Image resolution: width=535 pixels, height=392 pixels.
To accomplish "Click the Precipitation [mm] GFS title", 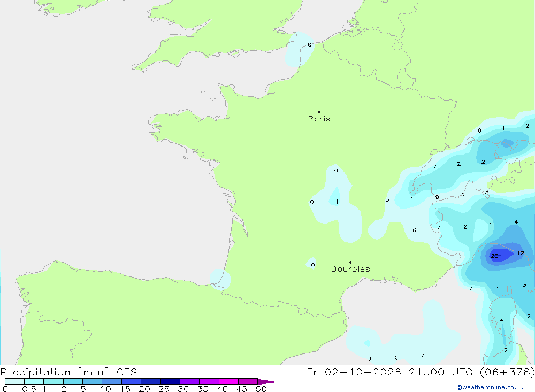I will click(x=68, y=372).
